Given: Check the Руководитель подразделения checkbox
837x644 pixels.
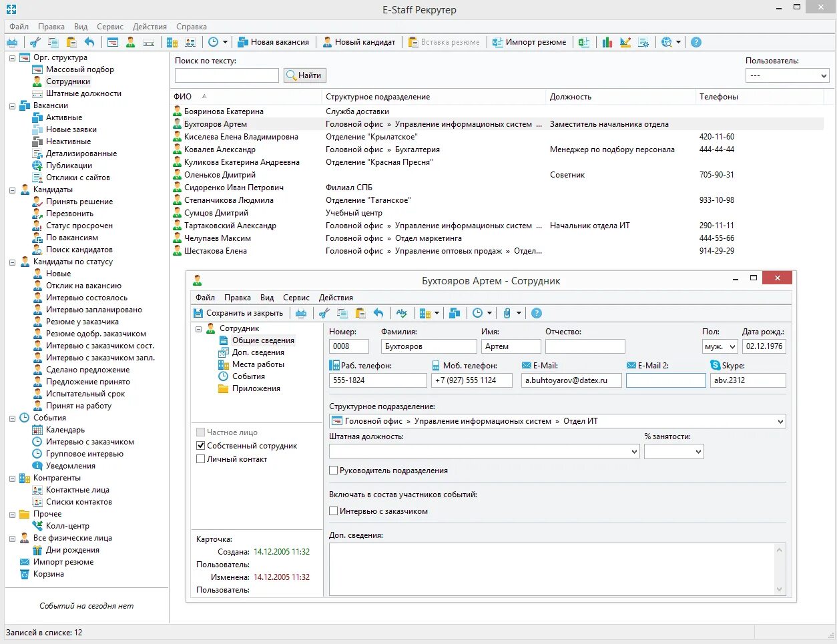Looking at the screenshot, I should click(x=333, y=470).
